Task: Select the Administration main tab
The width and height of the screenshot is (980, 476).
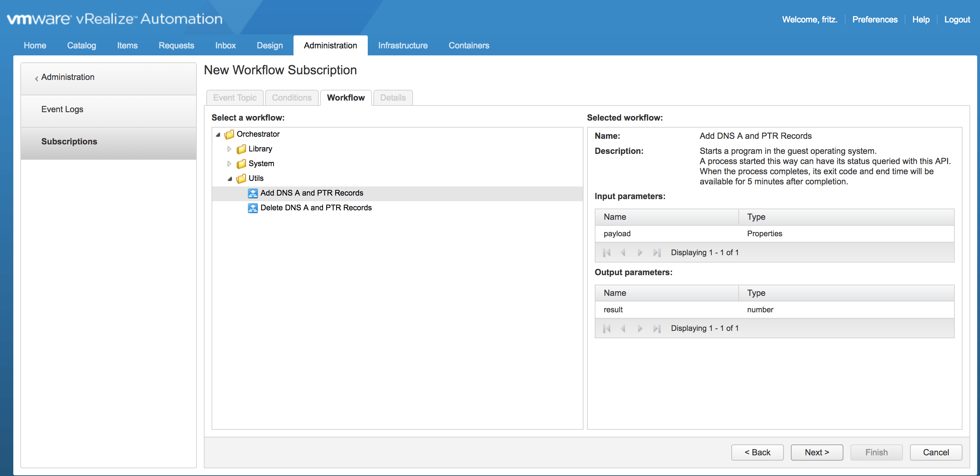Action: click(x=331, y=45)
